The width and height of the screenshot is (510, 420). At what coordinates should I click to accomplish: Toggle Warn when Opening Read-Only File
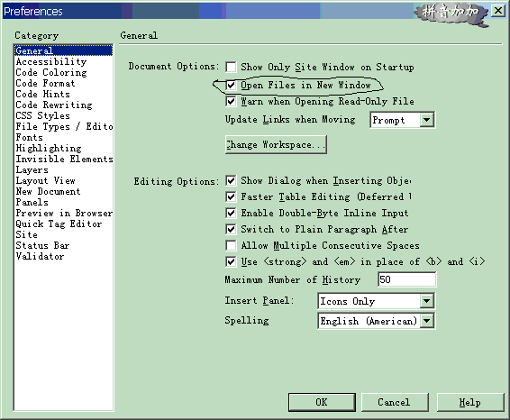coord(231,101)
